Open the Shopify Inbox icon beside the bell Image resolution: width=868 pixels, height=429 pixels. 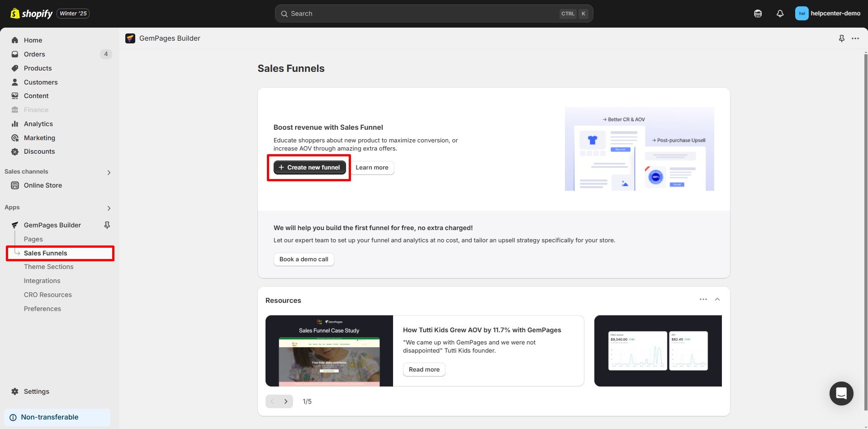(757, 14)
